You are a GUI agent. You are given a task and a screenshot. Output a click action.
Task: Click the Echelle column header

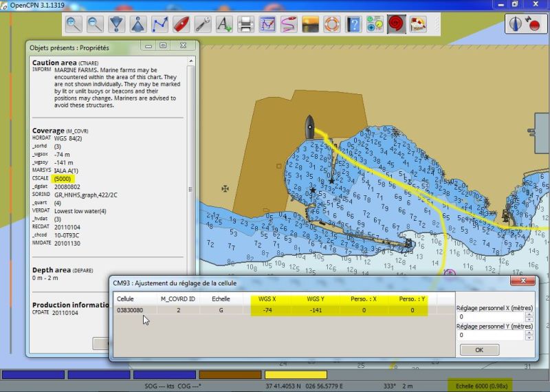pyautogui.click(x=221, y=299)
